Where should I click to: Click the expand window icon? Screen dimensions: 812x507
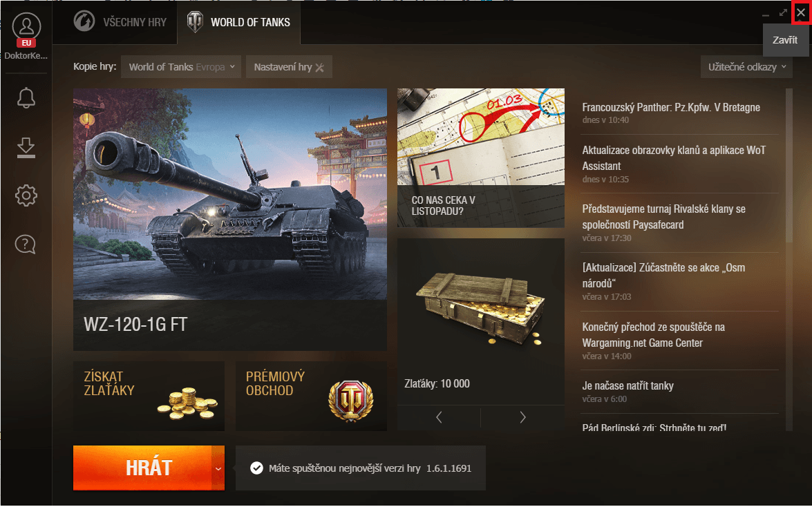783,13
